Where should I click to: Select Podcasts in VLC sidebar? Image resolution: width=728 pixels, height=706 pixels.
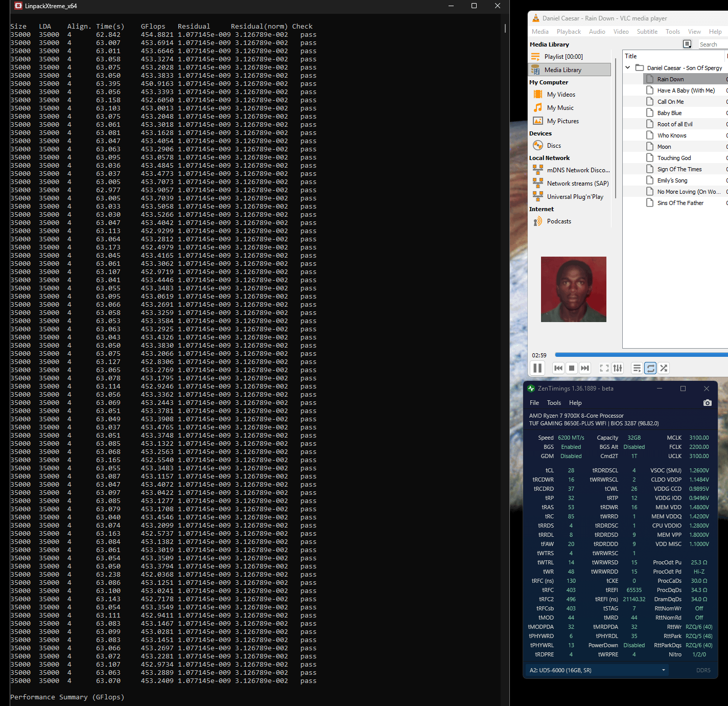(559, 221)
